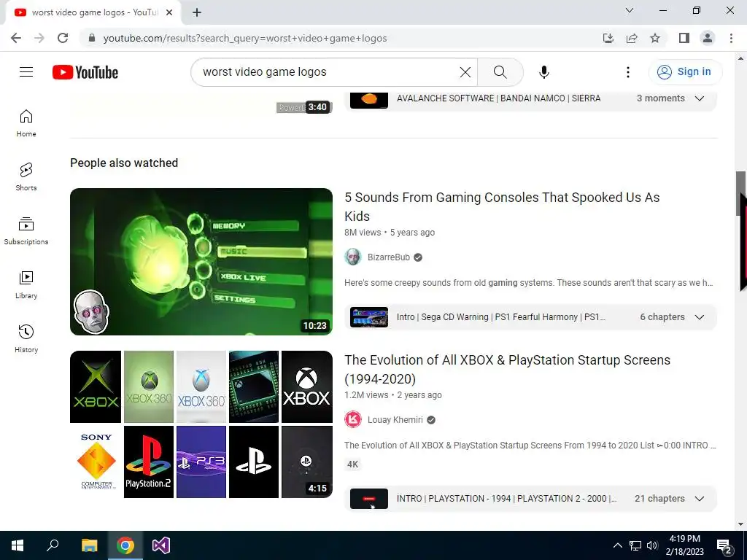The width and height of the screenshot is (747, 560).
Task: Play the Xbox dashboard 10:23 video thumbnail
Action: tap(201, 262)
